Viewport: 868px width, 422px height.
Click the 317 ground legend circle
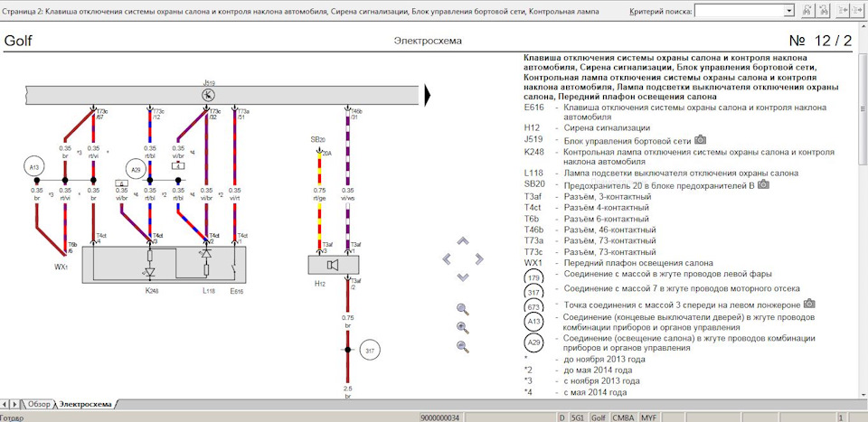(533, 292)
